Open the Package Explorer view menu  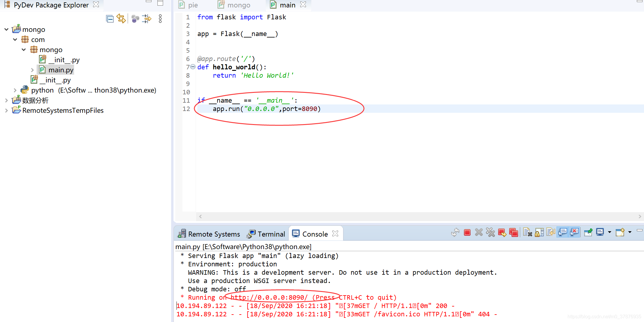[x=160, y=18]
